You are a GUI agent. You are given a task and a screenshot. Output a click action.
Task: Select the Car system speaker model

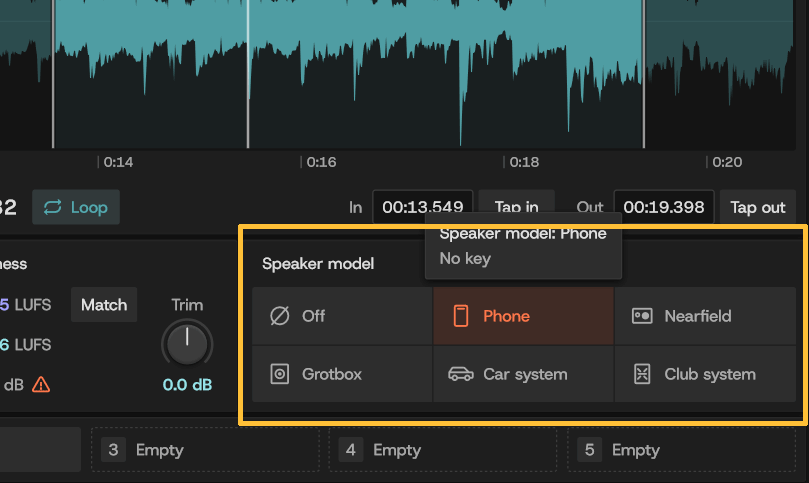(x=523, y=374)
